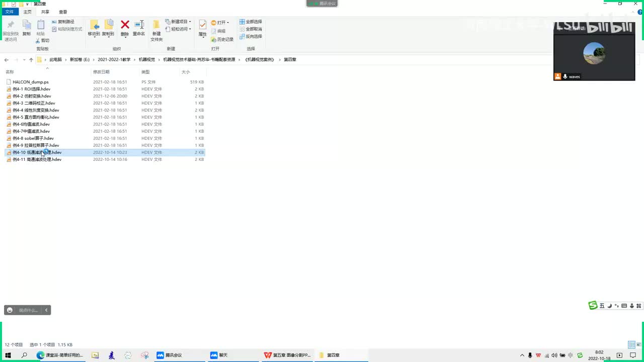Image resolution: width=644 pixels, height=362 pixels.
Task: Click the Rename (重命名) icon
Action: point(139,25)
